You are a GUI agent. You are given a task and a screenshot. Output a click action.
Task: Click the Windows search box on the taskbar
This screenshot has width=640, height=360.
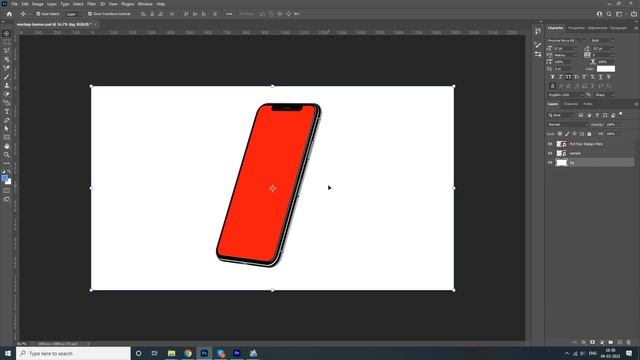(73, 353)
